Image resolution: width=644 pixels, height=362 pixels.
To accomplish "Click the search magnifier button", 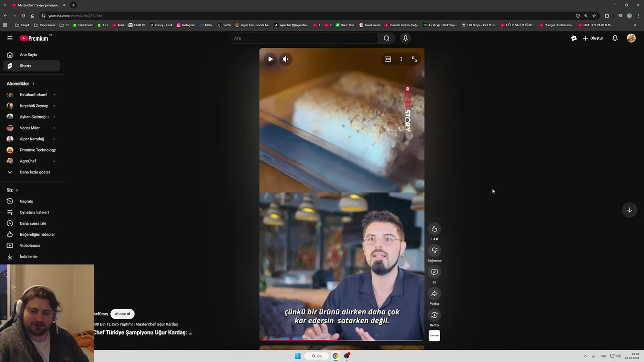I will pyautogui.click(x=386, y=38).
